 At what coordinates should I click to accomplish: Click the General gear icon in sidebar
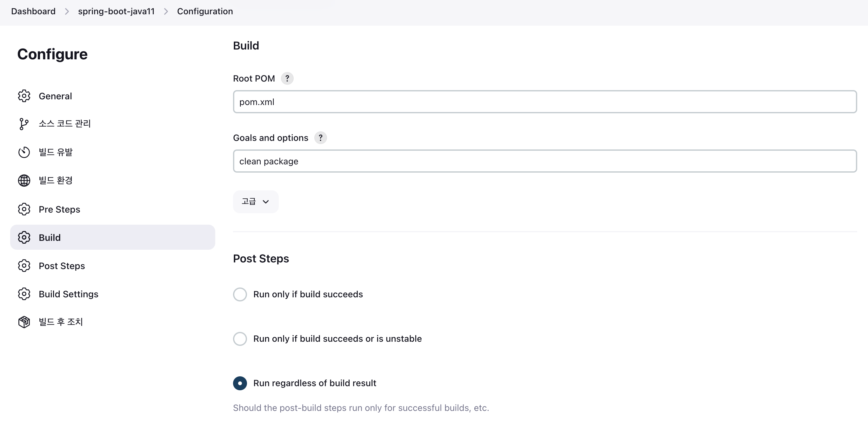(x=24, y=96)
